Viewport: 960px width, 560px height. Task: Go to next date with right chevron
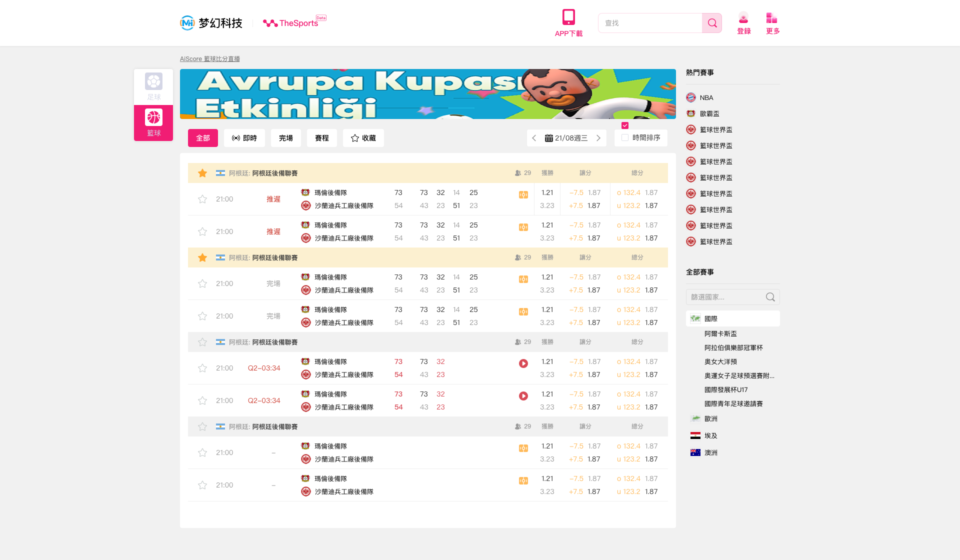(x=598, y=138)
